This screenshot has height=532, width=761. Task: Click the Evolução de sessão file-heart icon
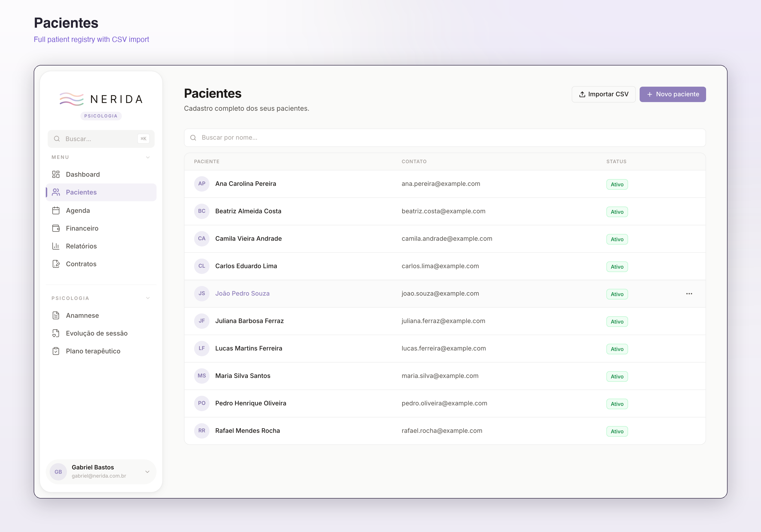tap(56, 333)
